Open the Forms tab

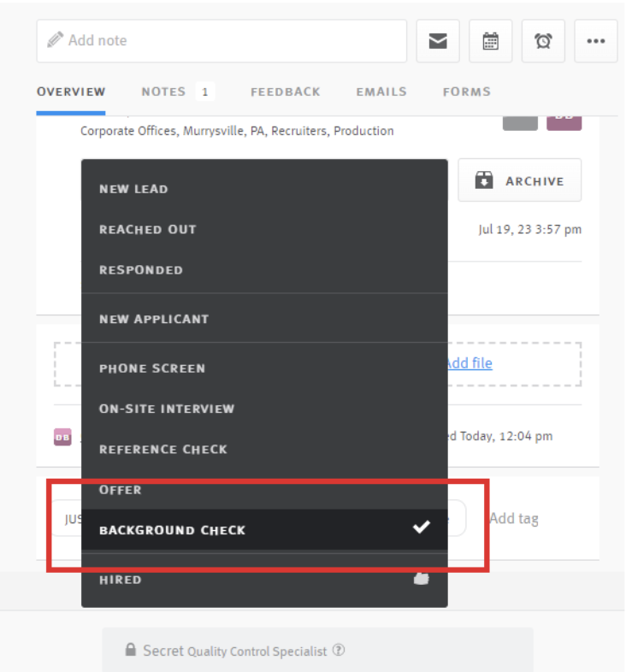pyautogui.click(x=467, y=91)
